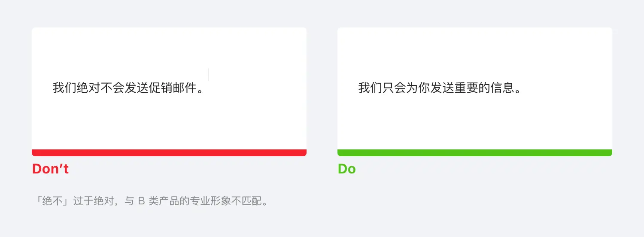This screenshot has width=644, height=237.
Task: Select "类产品" in the gray caption
Action: pyautogui.click(x=163, y=201)
